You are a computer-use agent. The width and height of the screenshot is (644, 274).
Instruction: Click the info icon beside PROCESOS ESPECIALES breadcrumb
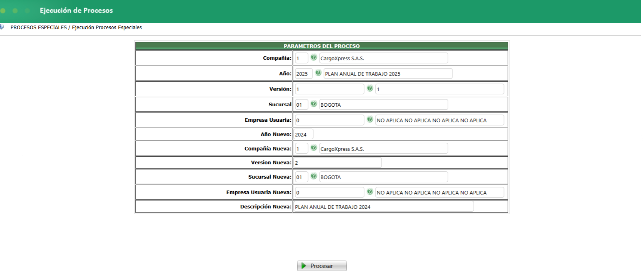2,27
